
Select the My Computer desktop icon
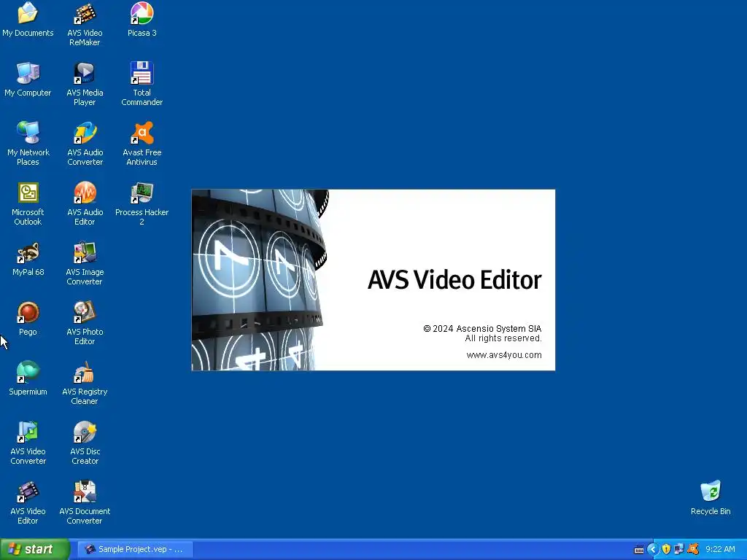coord(28,79)
